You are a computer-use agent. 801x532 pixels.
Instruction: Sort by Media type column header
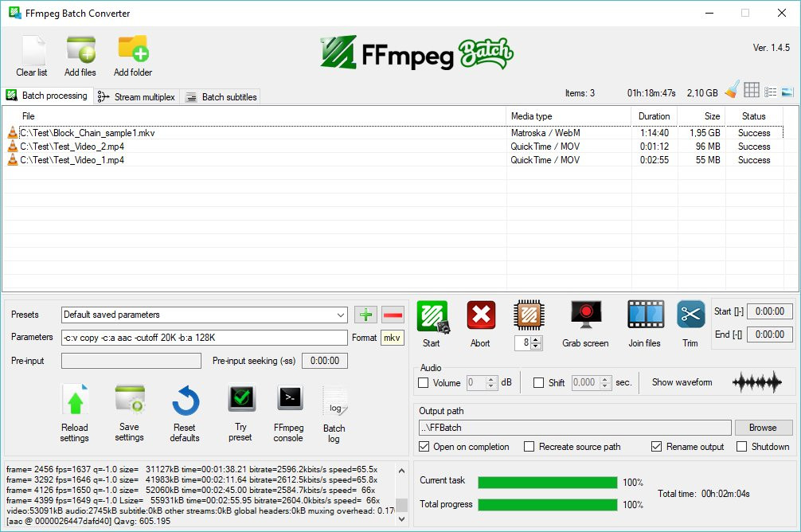tap(569, 116)
